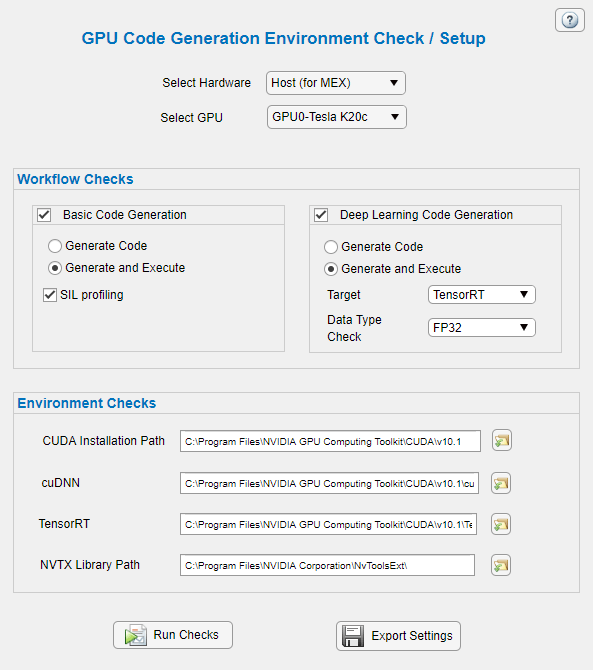Open the Data Type FP32 dropdown
Screen dimensions: 593x670
(x=481, y=327)
